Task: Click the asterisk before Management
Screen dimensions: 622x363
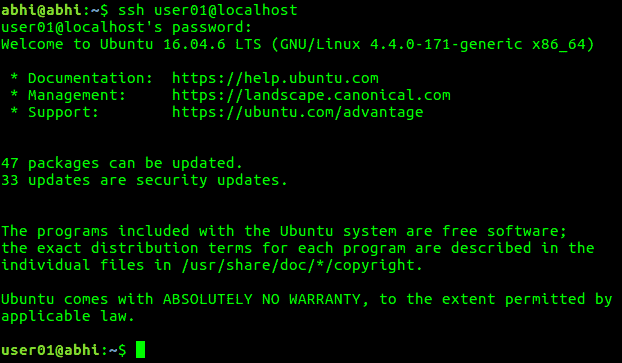Action: 14,94
